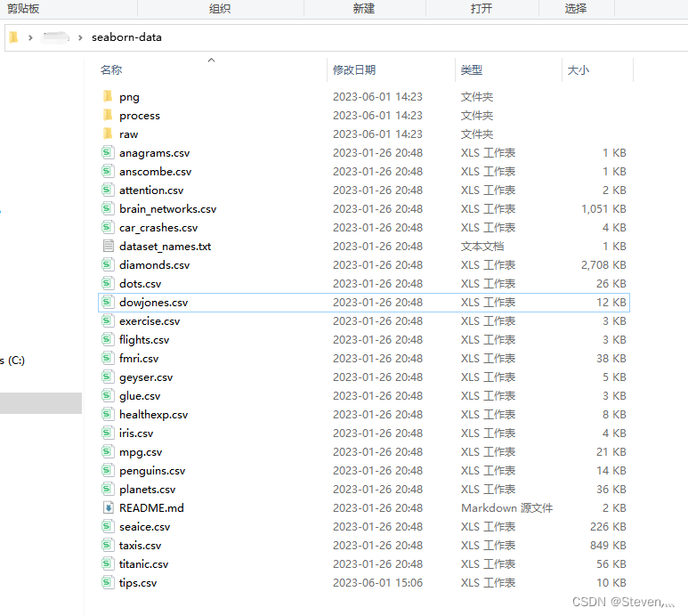Sort files by 名称 column header

coord(111,69)
